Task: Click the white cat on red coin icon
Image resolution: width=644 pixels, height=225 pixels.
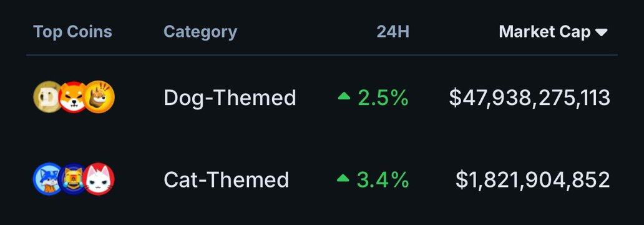Action: [99, 179]
